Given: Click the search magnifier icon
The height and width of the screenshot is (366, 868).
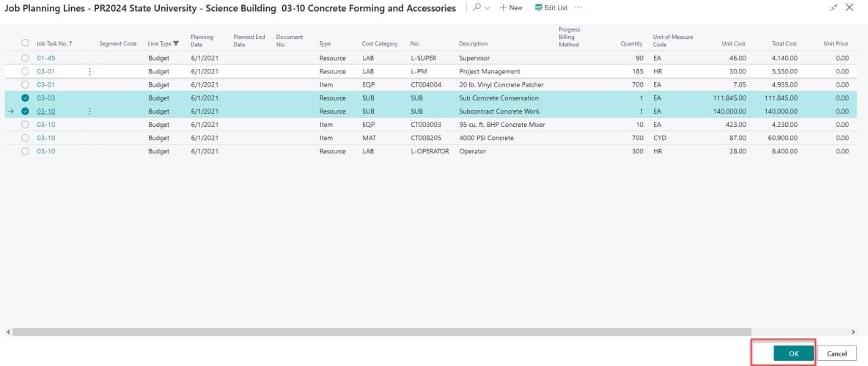Looking at the screenshot, I should click(477, 7).
